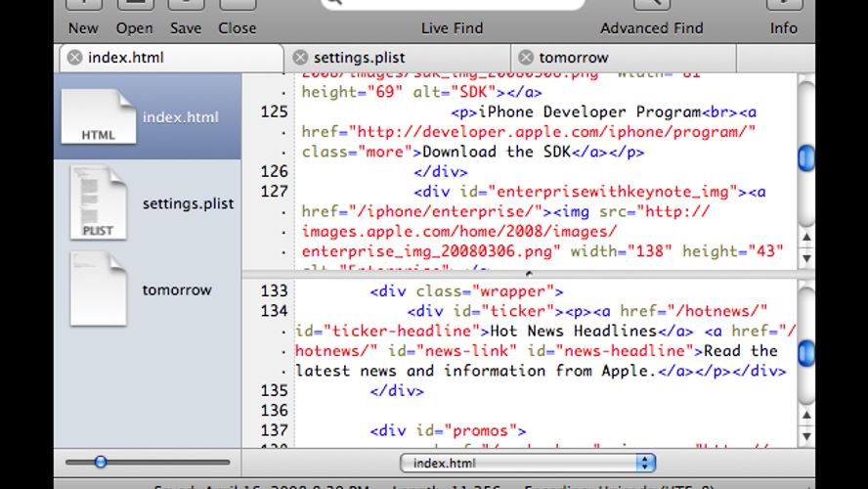The image size is (868, 489).
Task: Close the tomorrow tab with its X icon
Action: [x=526, y=58]
